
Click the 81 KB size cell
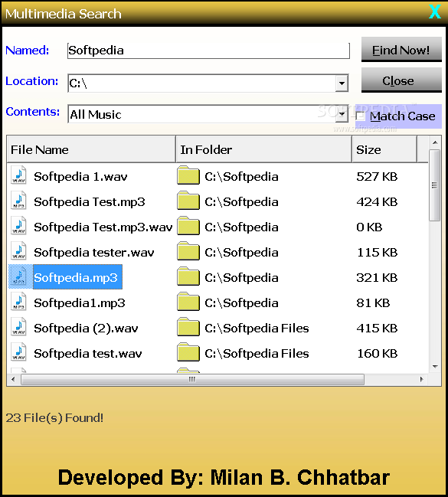pyautogui.click(x=373, y=303)
